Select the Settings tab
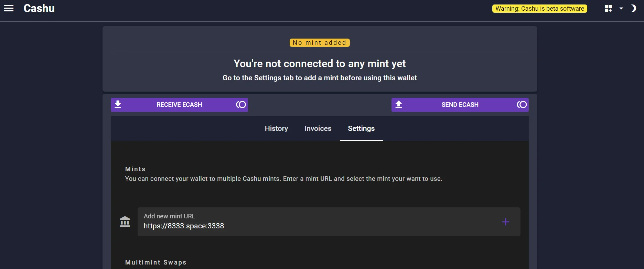Viewport: 644px width, 269px height. coord(361,128)
